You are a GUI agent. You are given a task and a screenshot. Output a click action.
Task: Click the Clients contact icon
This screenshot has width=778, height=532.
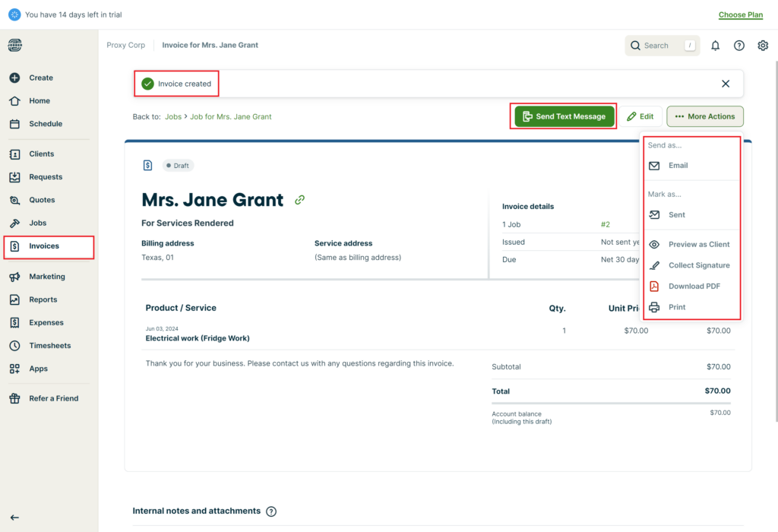tap(15, 154)
